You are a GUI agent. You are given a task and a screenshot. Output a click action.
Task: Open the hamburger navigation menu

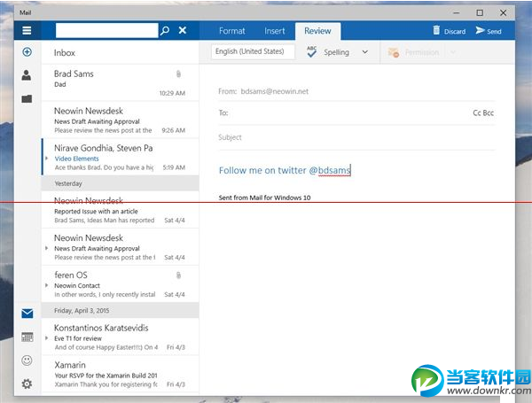pos(27,30)
